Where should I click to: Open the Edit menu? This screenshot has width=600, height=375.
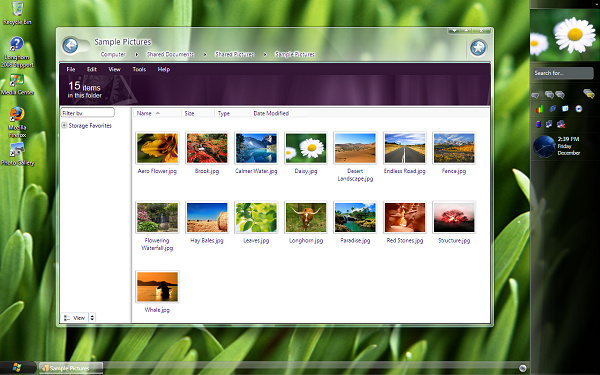point(91,69)
